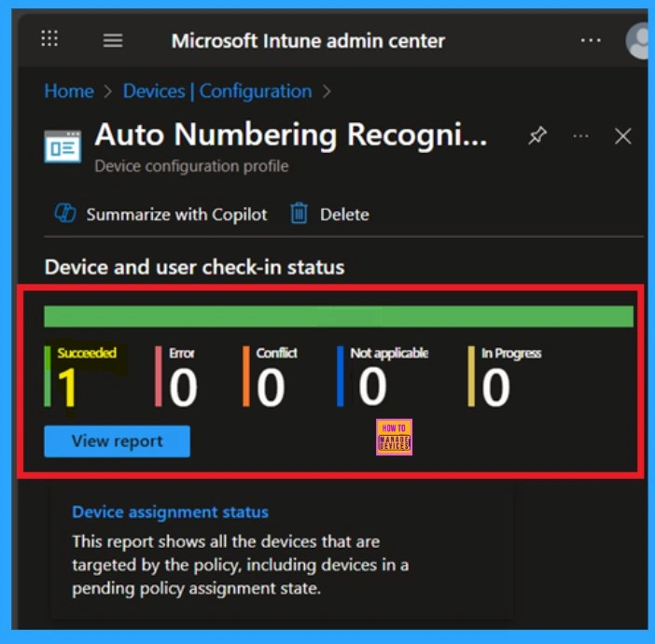Click the Succeeded status label
Viewport: 655px width, 644px height.
[87, 353]
